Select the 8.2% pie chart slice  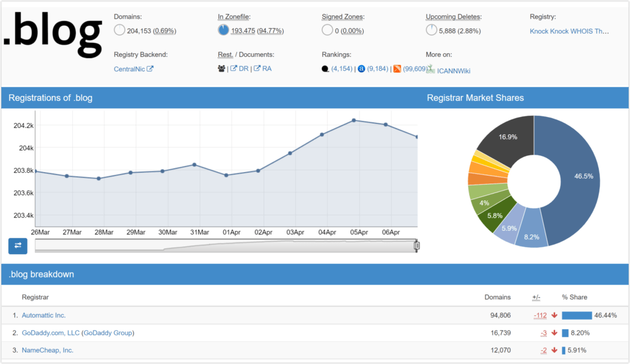tap(532, 231)
